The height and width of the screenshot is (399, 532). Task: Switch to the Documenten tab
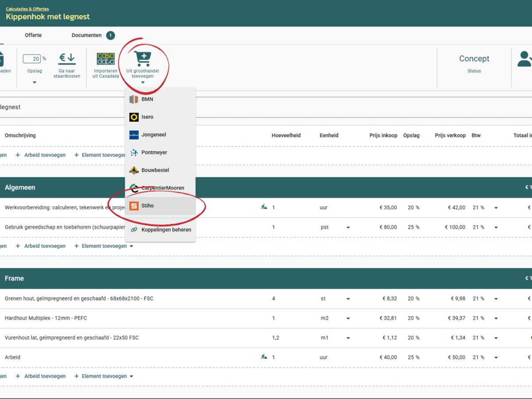[86, 35]
